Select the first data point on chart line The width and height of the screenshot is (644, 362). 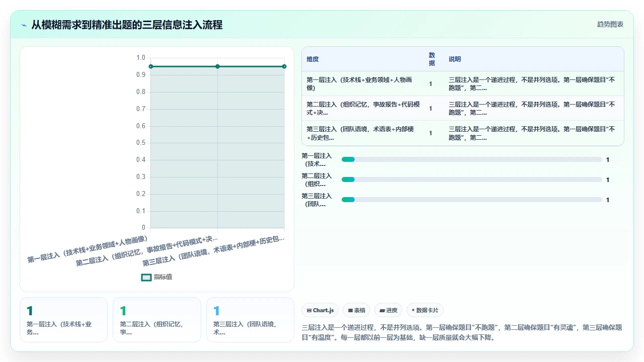tap(151, 66)
